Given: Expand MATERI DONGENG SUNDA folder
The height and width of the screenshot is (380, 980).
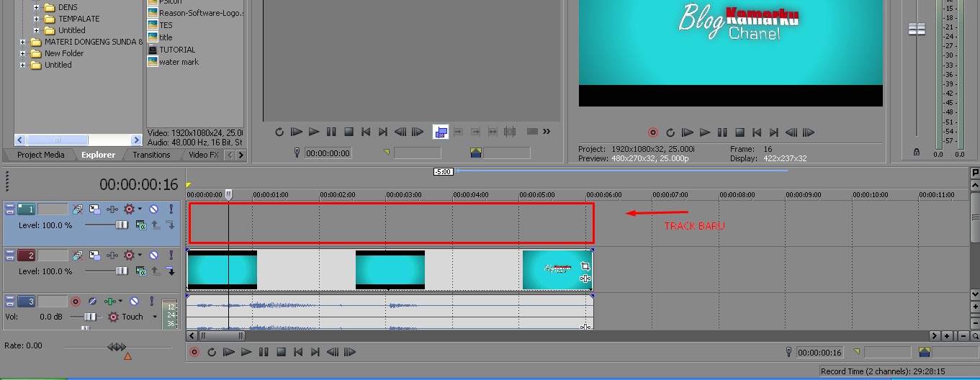Looking at the screenshot, I should (x=22, y=42).
